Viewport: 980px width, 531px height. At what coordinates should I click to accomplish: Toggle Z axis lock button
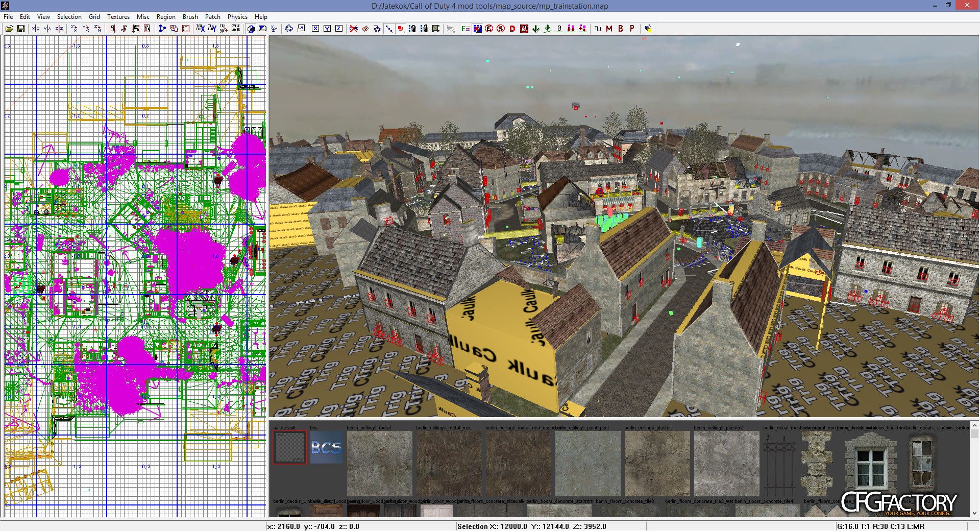coord(339,29)
